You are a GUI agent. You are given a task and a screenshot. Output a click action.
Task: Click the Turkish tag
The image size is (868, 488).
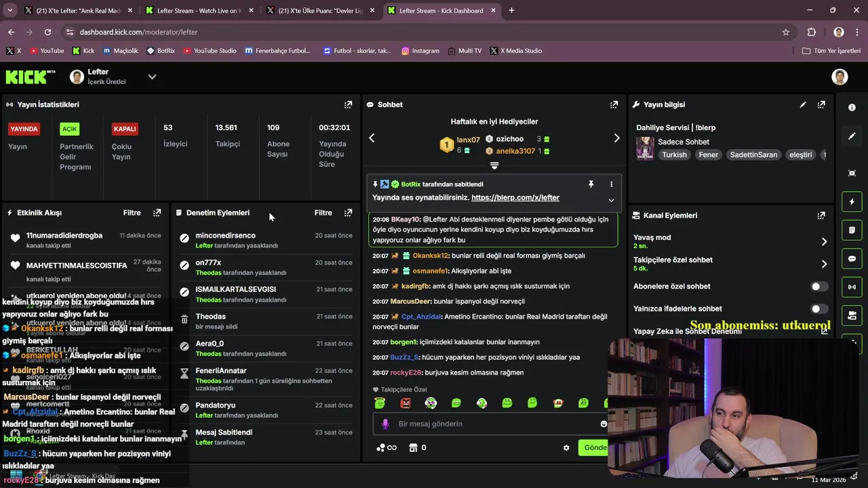pyautogui.click(x=674, y=155)
